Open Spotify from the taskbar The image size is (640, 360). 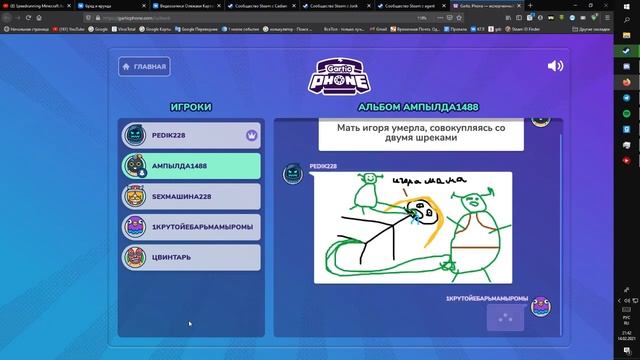tap(627, 113)
